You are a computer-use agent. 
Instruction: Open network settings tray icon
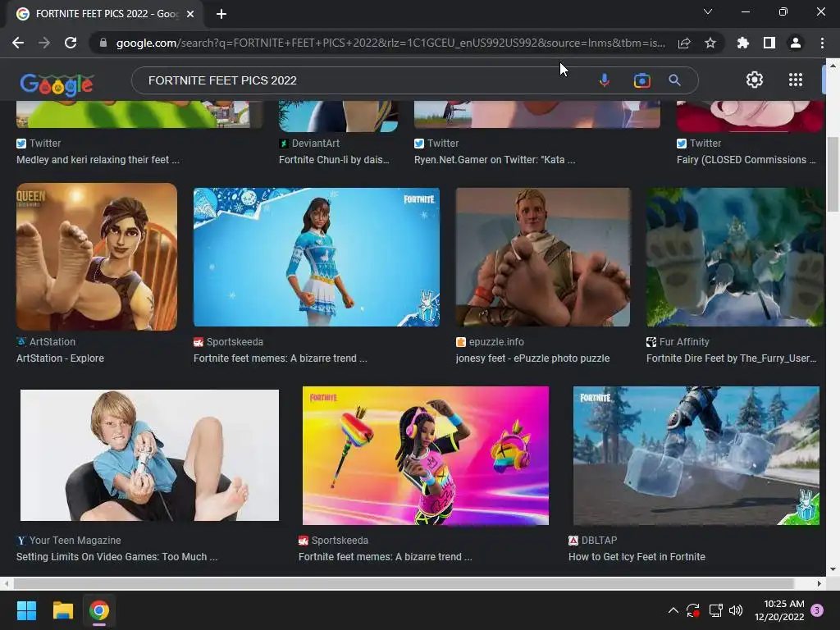click(x=715, y=610)
